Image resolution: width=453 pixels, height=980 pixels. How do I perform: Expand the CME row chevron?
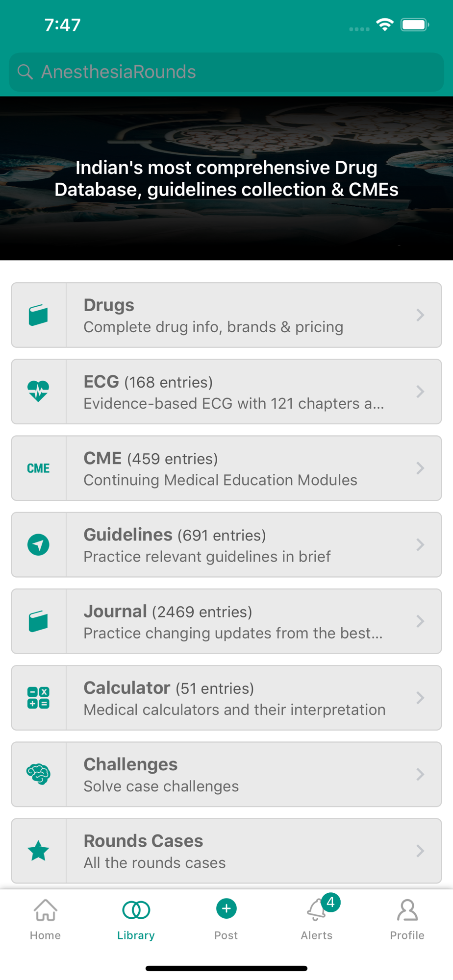[x=420, y=468]
